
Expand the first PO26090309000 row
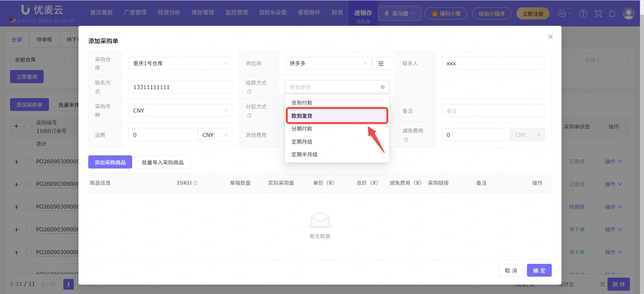click(x=16, y=162)
